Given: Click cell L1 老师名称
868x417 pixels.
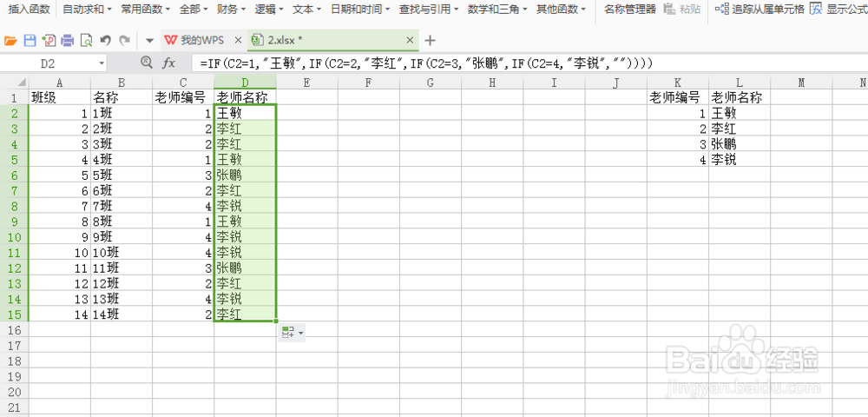Looking at the screenshot, I should click(x=740, y=98).
